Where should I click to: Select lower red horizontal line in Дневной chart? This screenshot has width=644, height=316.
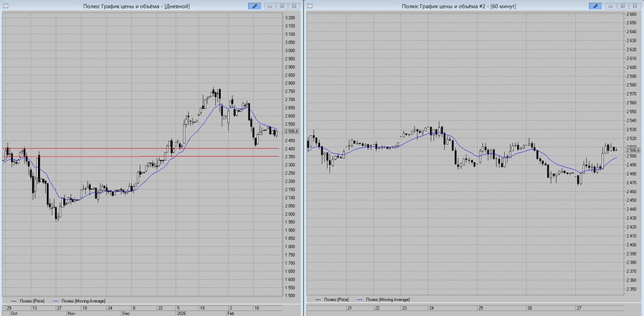pos(140,156)
